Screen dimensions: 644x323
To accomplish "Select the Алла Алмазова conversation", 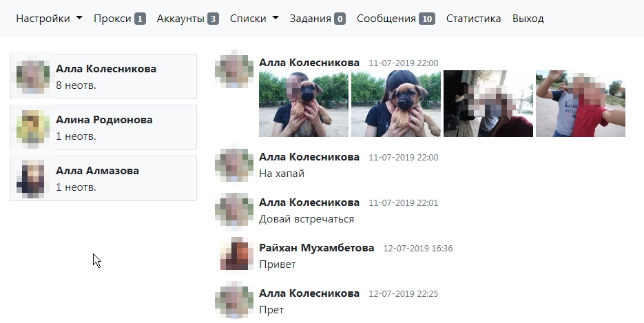I will pos(103,178).
